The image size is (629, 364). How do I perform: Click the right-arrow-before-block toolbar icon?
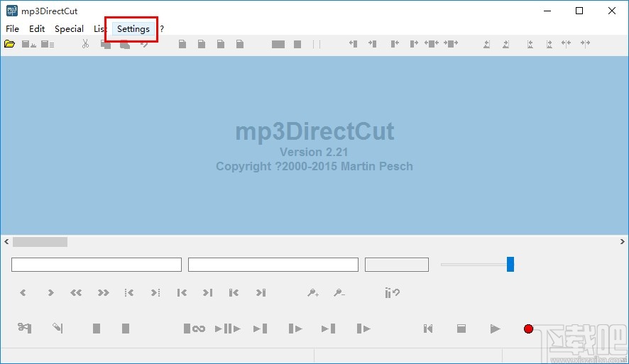point(372,44)
